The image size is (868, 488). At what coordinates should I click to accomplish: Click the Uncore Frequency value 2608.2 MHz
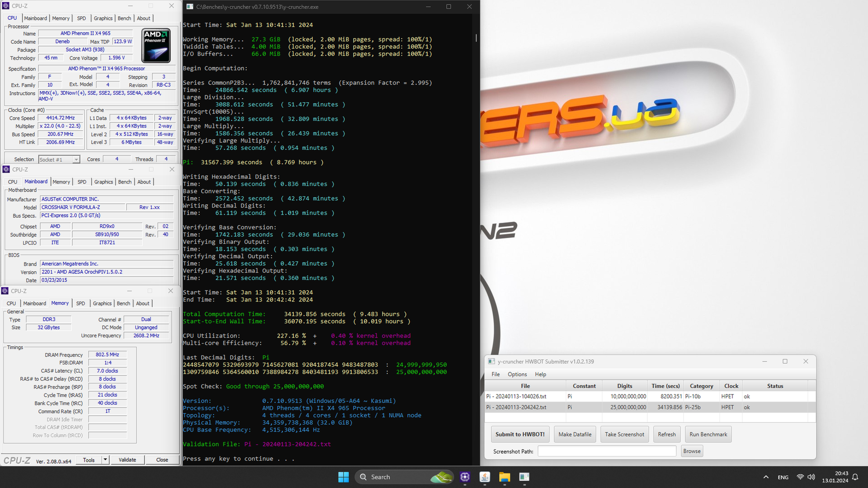pos(146,336)
